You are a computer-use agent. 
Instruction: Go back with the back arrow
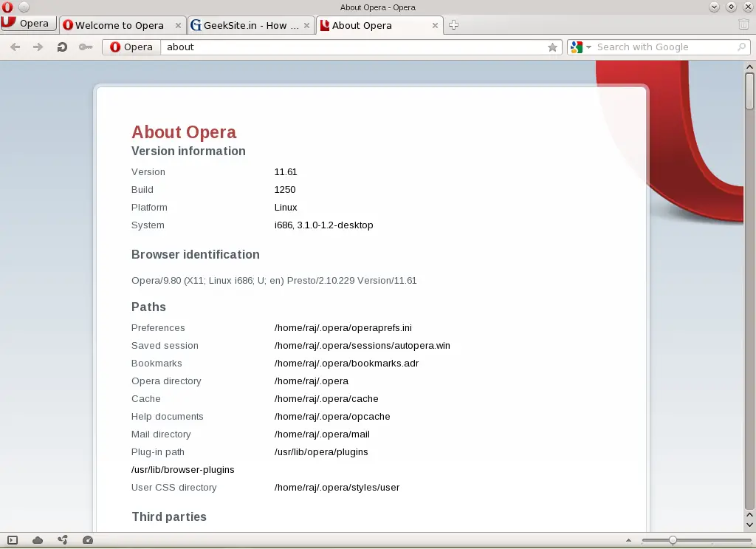point(15,47)
